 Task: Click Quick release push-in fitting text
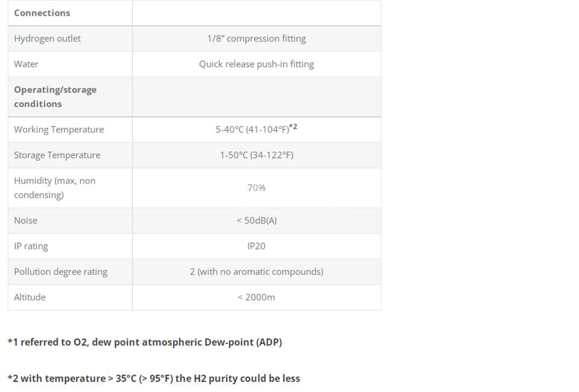(256, 64)
